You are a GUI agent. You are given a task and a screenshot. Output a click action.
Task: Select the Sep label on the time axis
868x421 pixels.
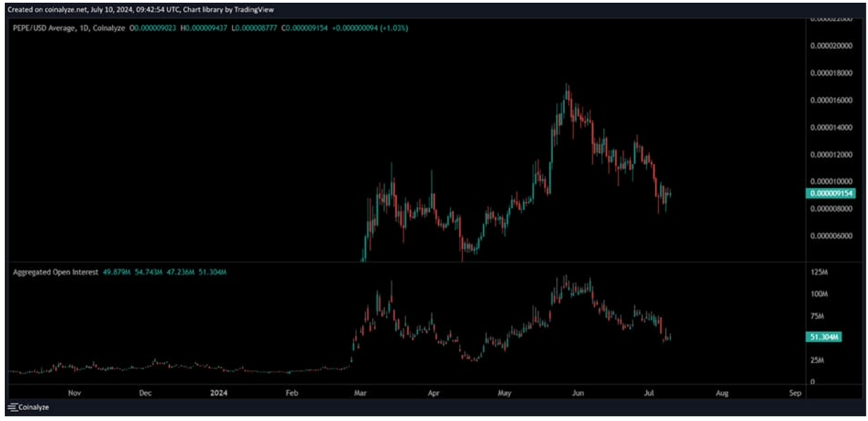[x=795, y=393]
